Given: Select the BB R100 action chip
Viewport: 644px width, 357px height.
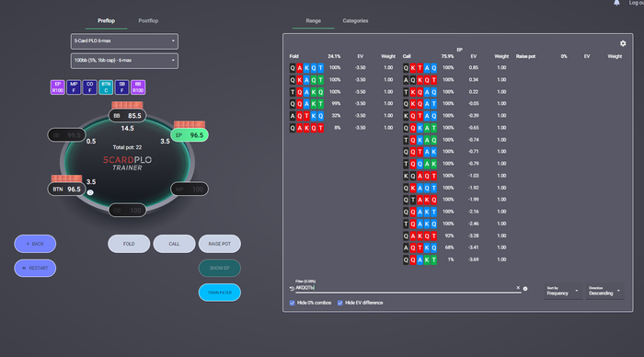Looking at the screenshot, I should (138, 87).
